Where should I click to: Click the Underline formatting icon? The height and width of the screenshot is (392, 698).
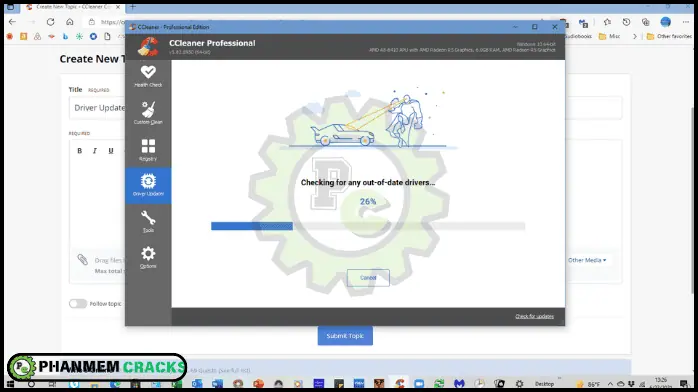[x=111, y=151]
